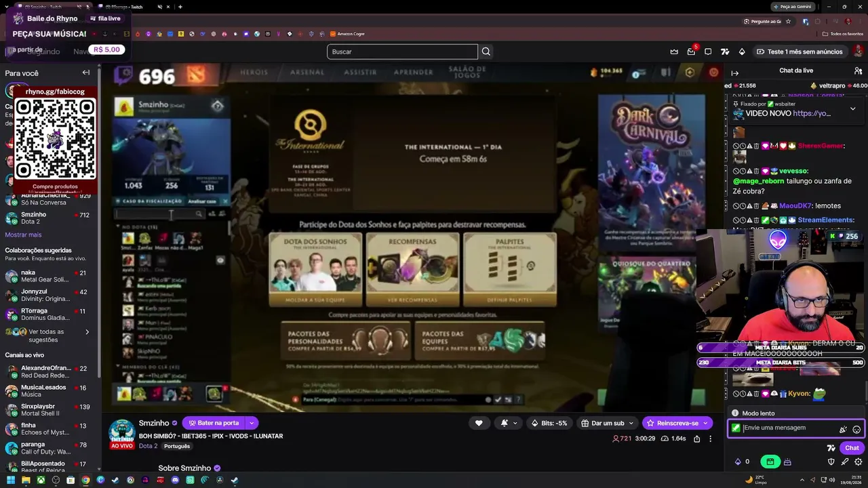Focus the 'Buscar' search field
Screen dimensions: 868x488
pyautogui.click(x=403, y=52)
